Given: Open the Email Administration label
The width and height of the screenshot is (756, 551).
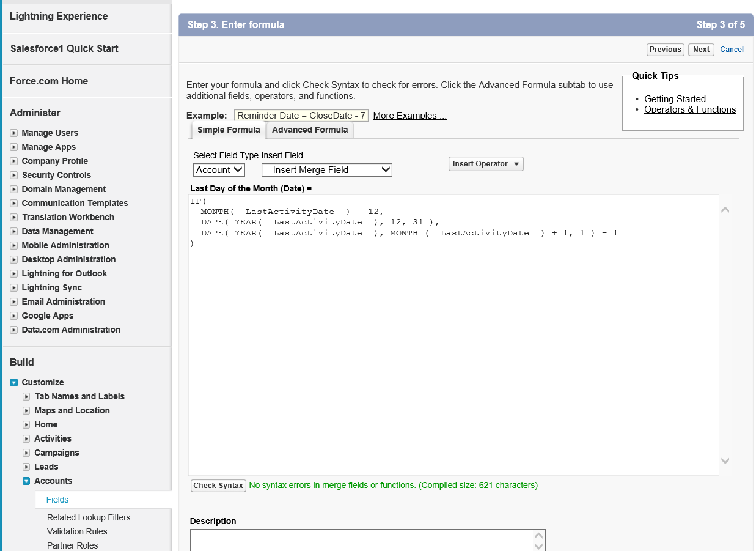Looking at the screenshot, I should [x=64, y=301].
